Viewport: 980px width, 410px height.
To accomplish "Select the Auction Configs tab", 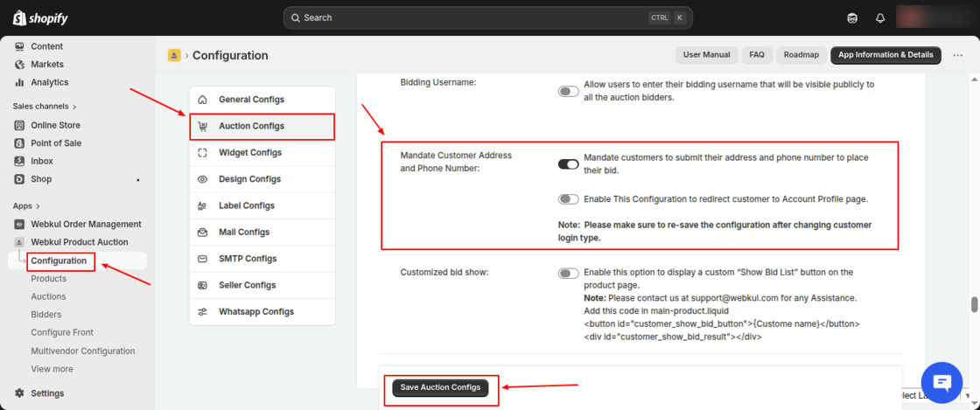I will 262,126.
